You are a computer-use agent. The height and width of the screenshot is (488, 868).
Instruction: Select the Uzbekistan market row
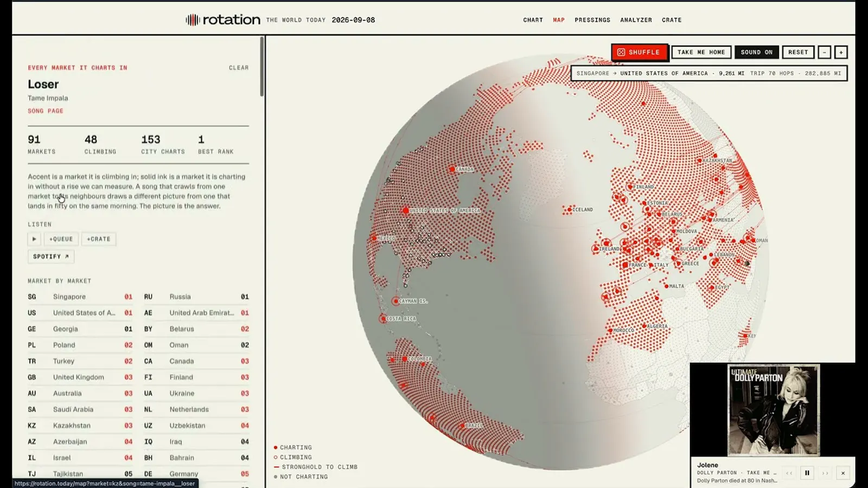[x=196, y=426]
